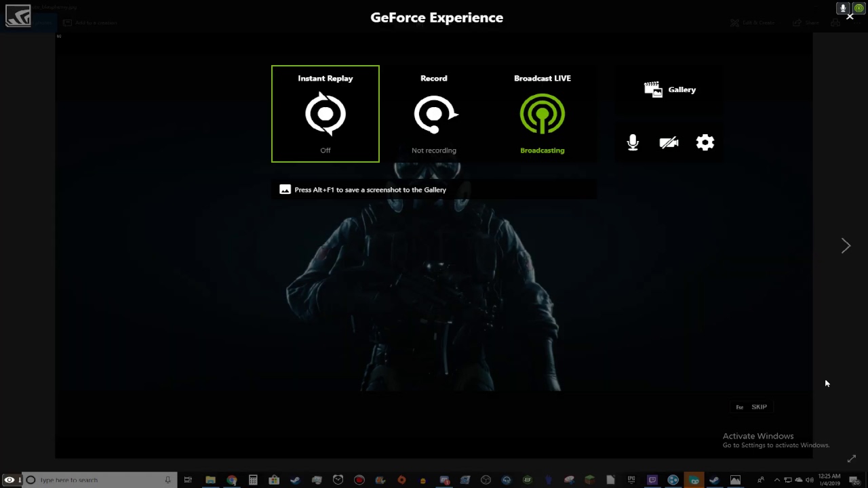Click the green broadcast status indicator
Image resolution: width=868 pixels, height=488 pixels.
[x=859, y=8]
